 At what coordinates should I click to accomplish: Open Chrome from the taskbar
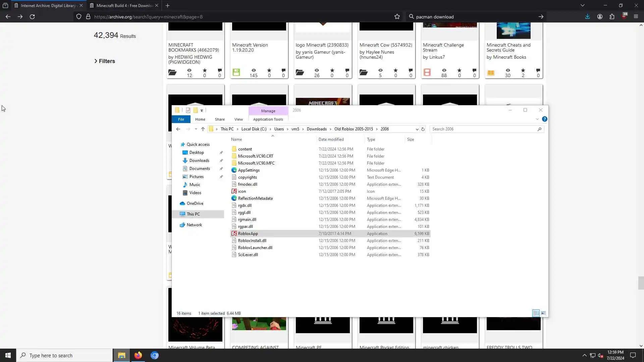point(154,355)
